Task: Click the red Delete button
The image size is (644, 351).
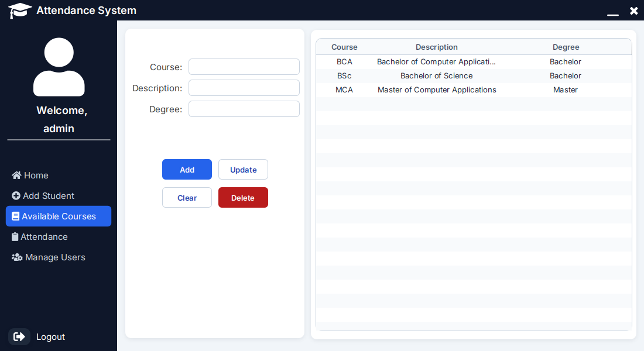Action: (243, 198)
